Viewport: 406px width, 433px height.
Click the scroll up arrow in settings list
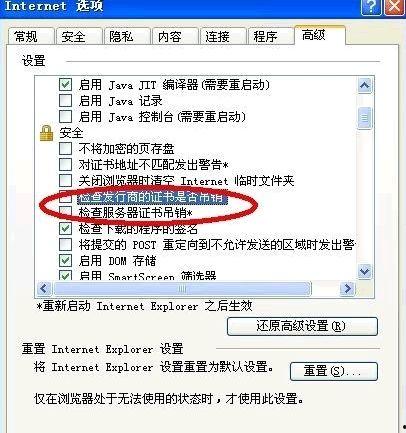(x=364, y=86)
